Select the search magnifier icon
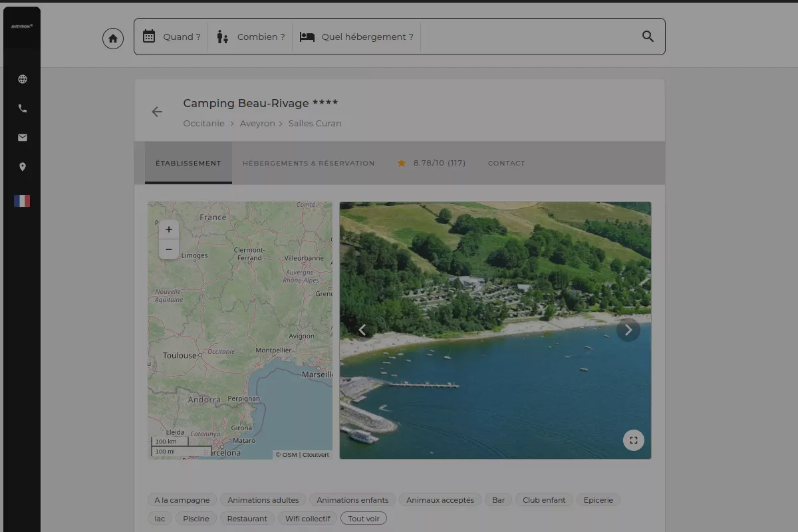This screenshot has width=798, height=532. coord(648,37)
